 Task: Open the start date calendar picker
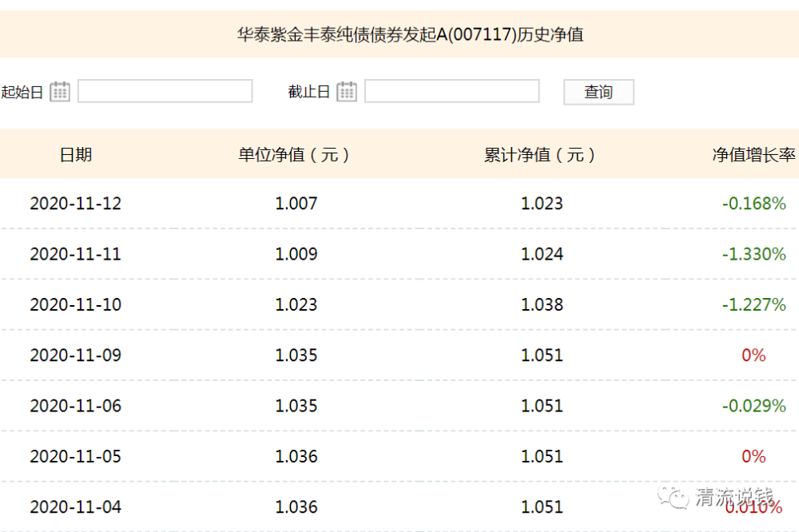(x=60, y=92)
